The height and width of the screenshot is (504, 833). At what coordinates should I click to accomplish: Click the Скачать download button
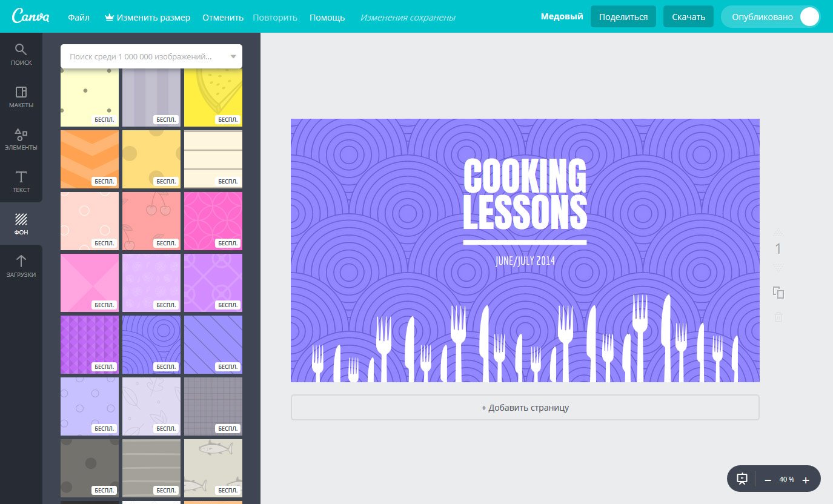coord(688,17)
